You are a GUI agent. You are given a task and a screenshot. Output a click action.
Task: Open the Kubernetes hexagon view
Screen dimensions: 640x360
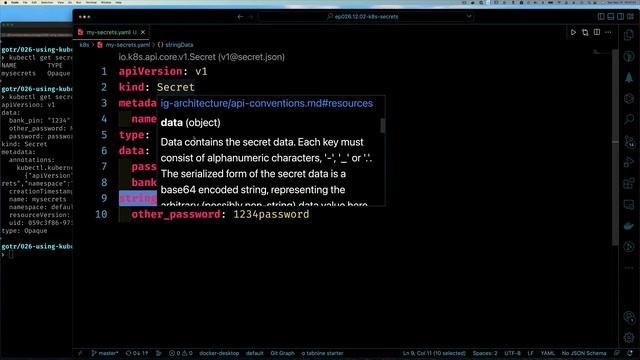pyautogui.click(x=629, y=98)
